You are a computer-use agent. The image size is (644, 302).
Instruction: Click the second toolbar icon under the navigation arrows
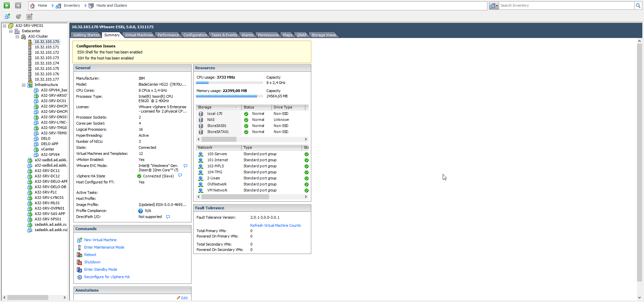point(18,16)
